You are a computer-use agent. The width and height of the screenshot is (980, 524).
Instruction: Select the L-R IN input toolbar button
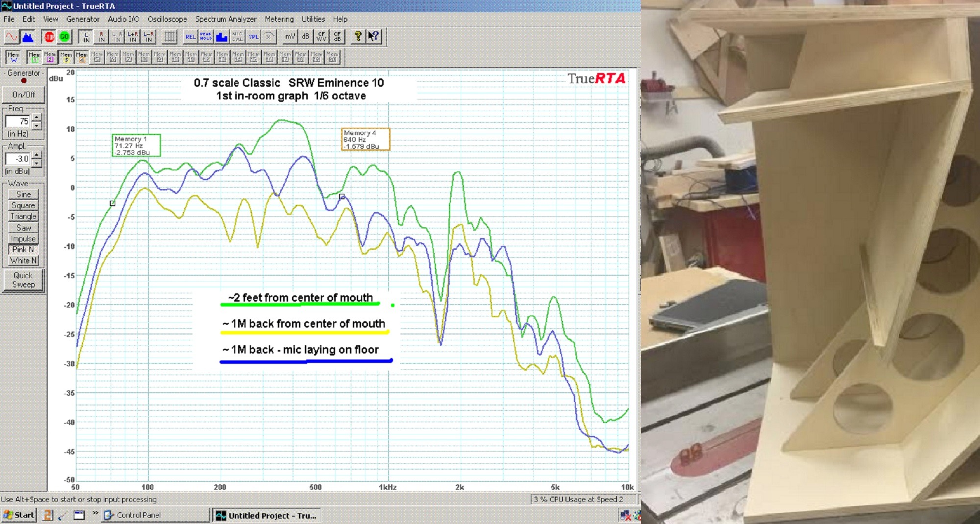point(148,37)
